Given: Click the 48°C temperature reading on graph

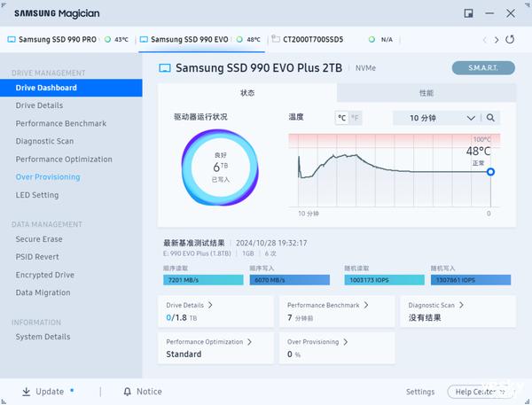Looking at the screenshot, I should (x=478, y=151).
